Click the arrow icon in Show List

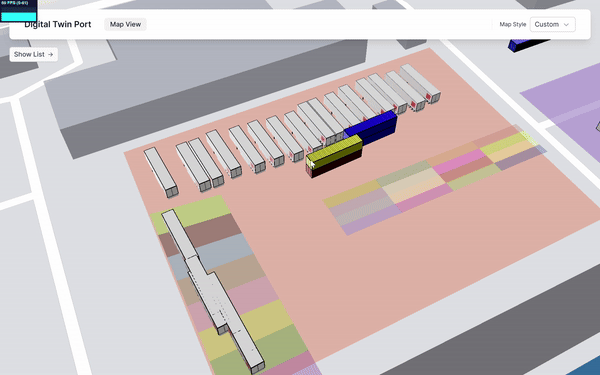[50, 54]
